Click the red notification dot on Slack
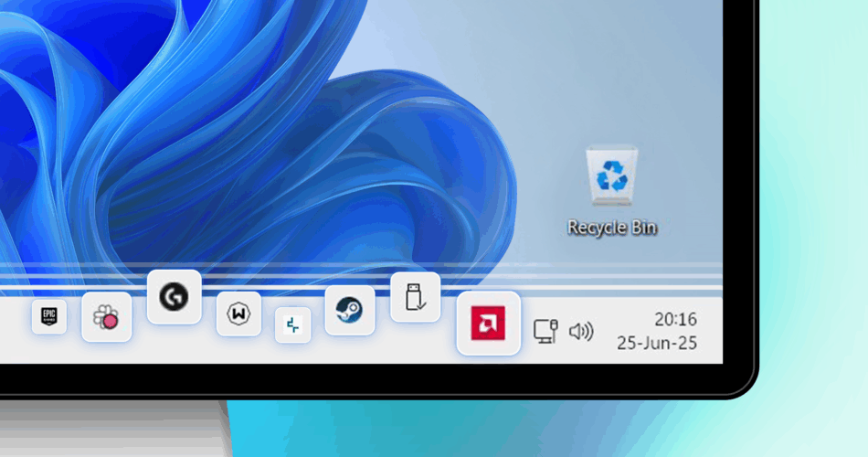 click(x=111, y=321)
